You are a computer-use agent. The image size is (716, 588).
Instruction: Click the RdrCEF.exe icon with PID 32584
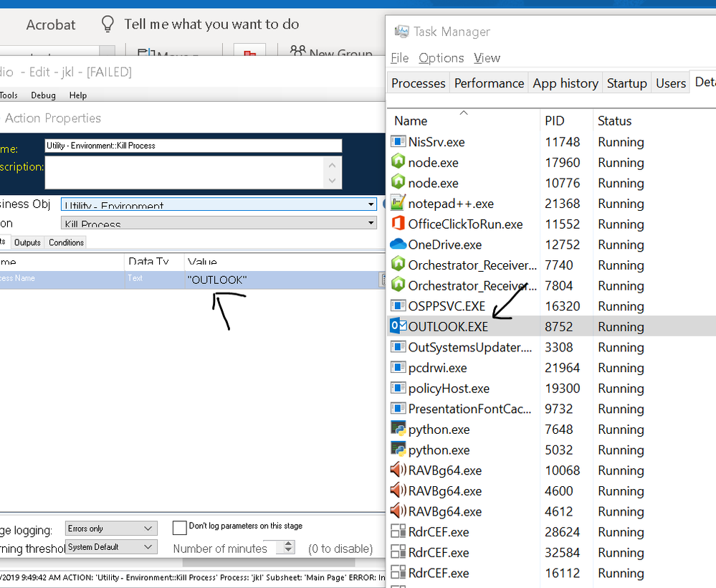coord(398,552)
